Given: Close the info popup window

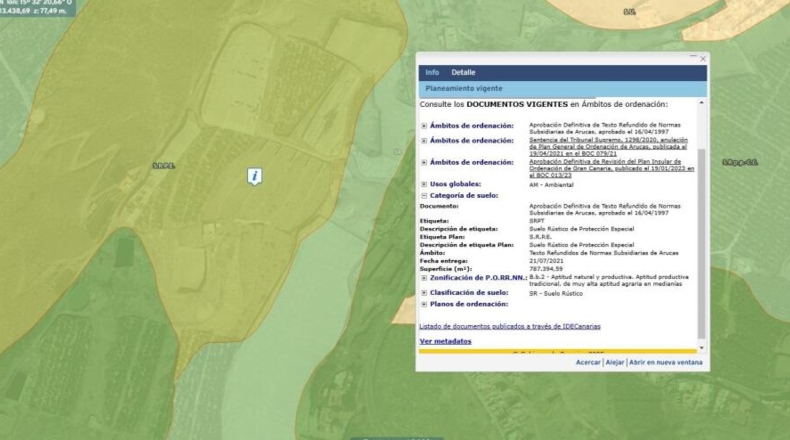Looking at the screenshot, I should point(703,59).
